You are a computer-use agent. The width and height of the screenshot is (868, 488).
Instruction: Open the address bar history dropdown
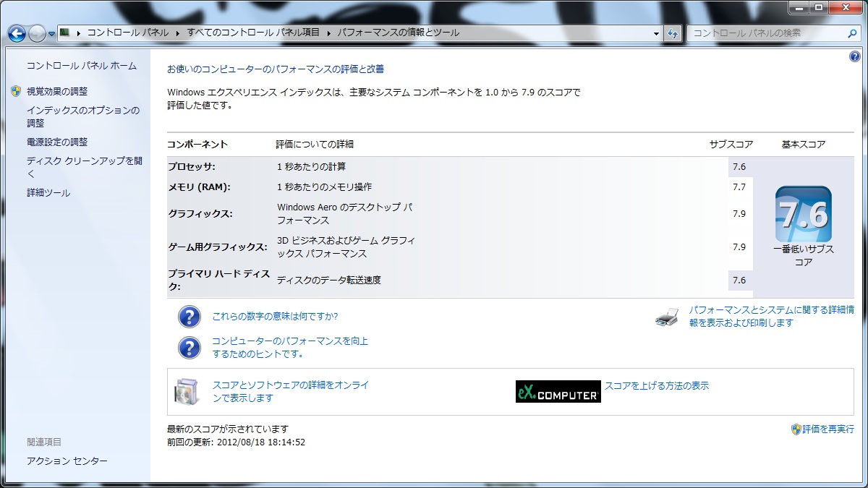pos(656,33)
